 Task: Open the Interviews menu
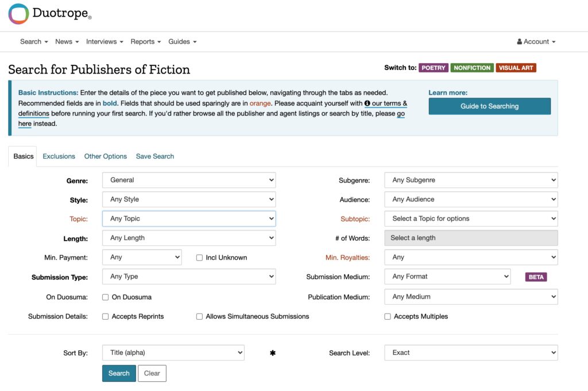(104, 42)
